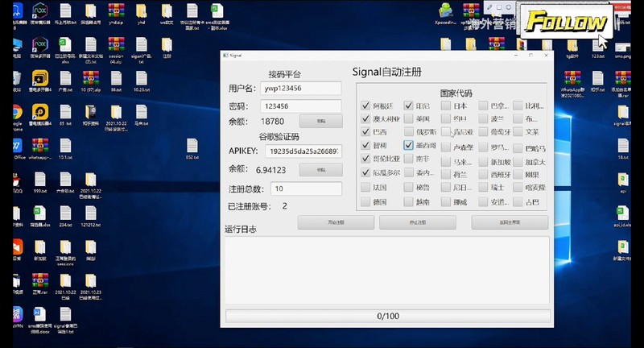Launch the yellow LDPlayer multi-instance shortcut with lightning bolt
644x348 pixels.
point(39,81)
